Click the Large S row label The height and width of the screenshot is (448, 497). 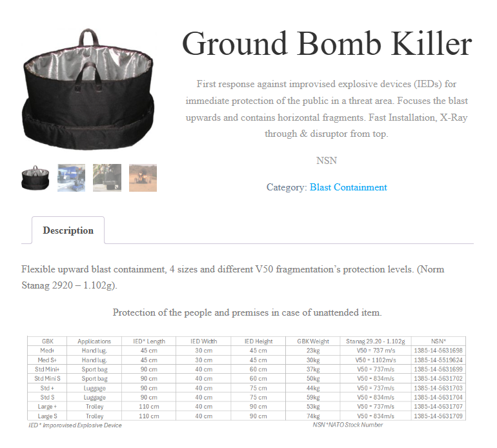(x=48, y=416)
